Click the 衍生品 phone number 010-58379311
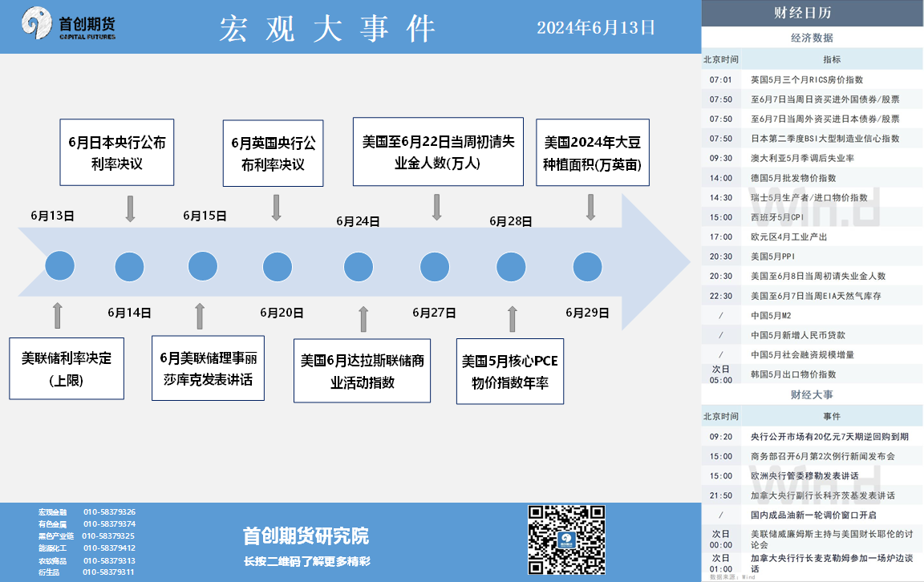 (108, 572)
